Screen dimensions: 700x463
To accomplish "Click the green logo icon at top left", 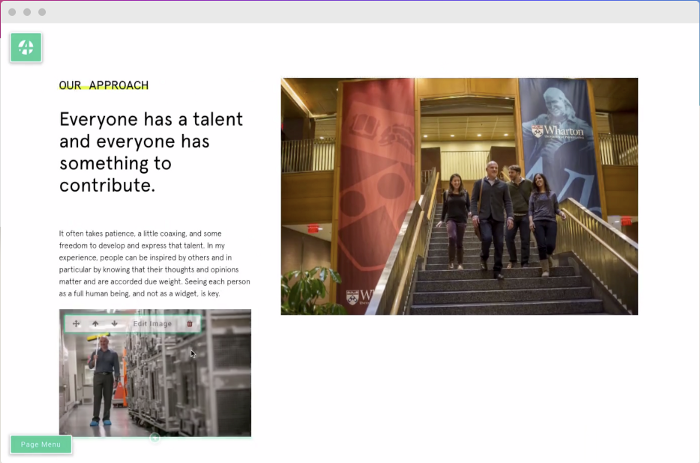I will [26, 47].
